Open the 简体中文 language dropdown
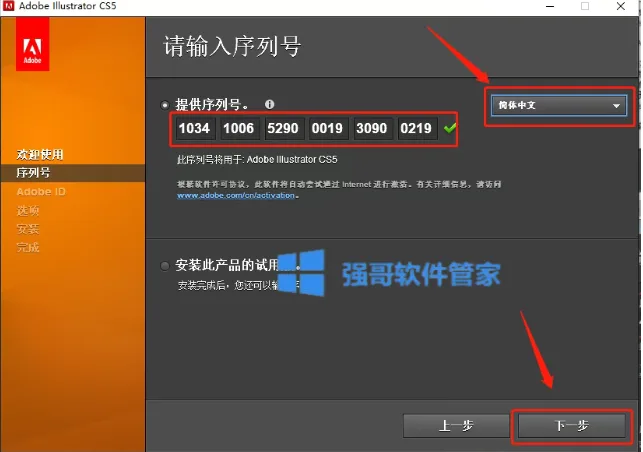643x452 pixels. coord(559,105)
